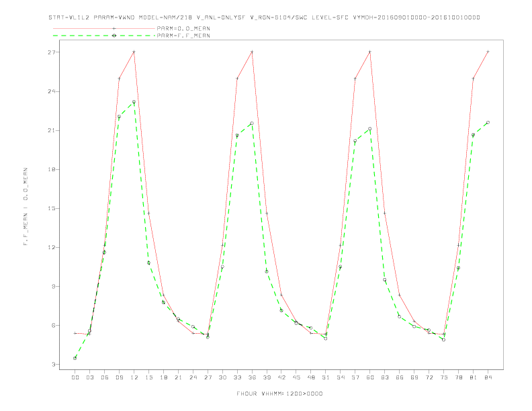Select the x-axis forecast hour label 12
This screenshot has height=411, width=532.
(x=134, y=377)
